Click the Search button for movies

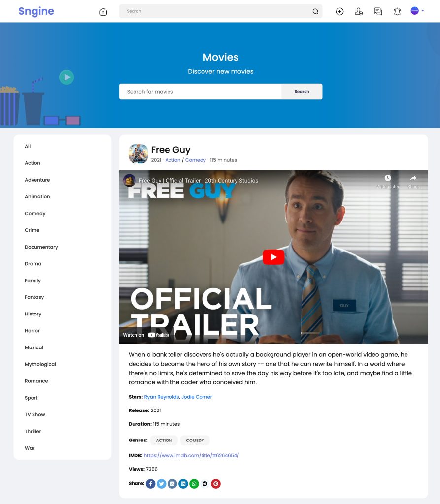pyautogui.click(x=302, y=92)
